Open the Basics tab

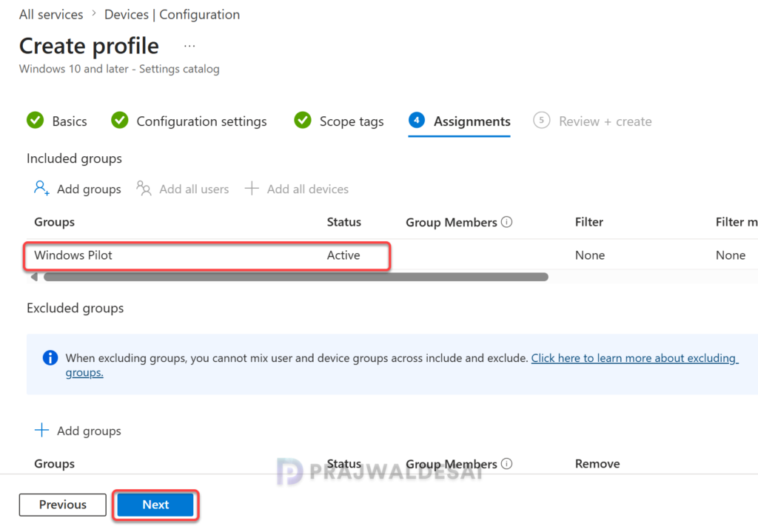point(57,121)
